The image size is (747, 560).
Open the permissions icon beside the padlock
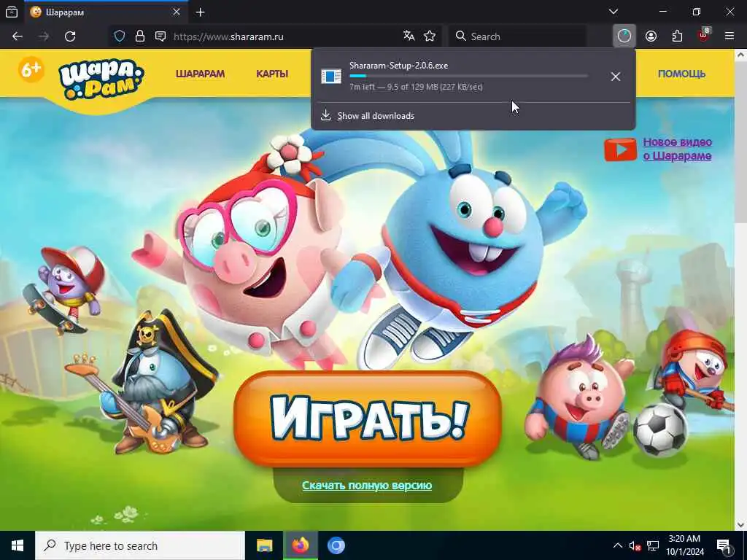click(160, 36)
